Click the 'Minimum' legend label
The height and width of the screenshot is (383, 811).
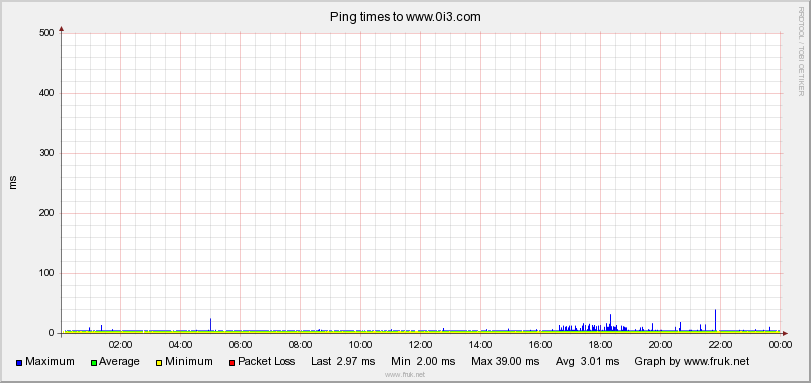tap(189, 361)
